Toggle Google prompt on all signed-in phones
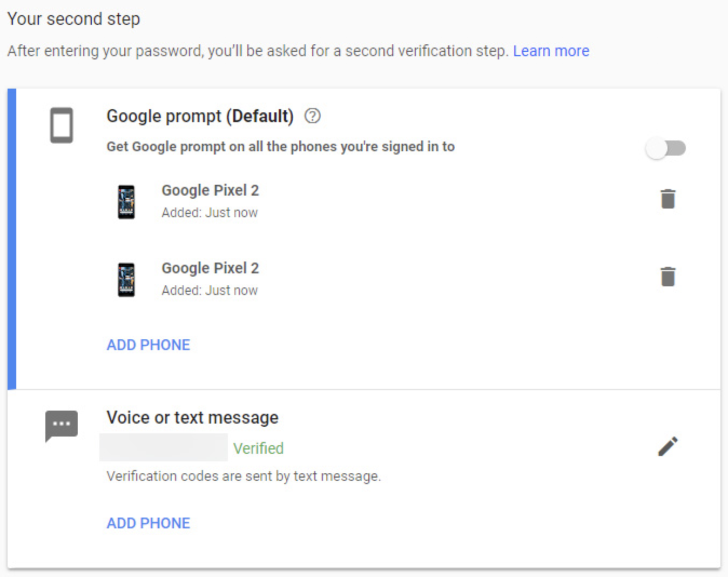 [666, 148]
